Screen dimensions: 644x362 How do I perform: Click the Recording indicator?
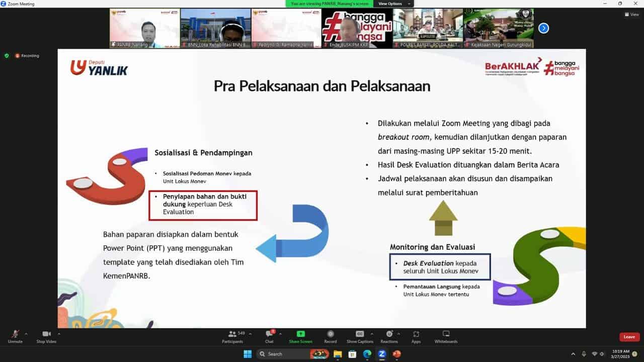click(x=27, y=55)
